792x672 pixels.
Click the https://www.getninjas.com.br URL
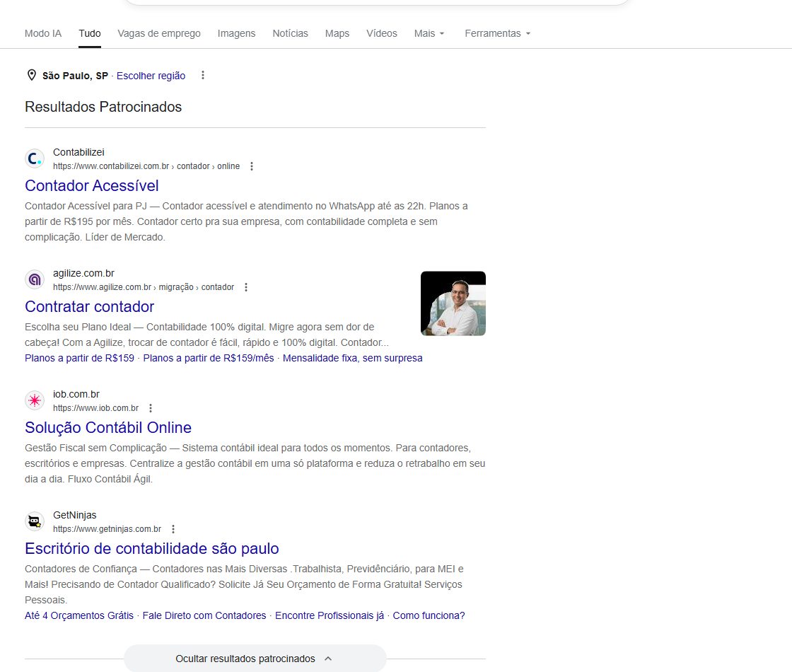click(107, 529)
